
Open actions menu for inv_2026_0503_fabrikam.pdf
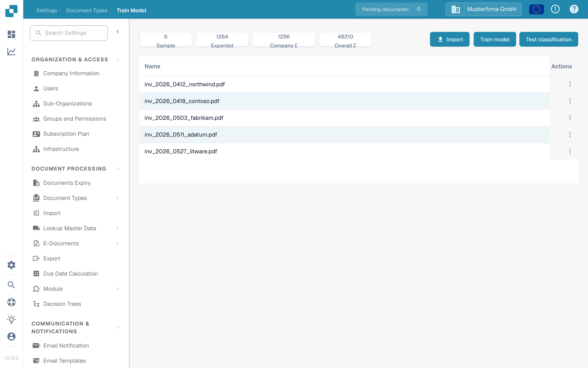tap(570, 118)
